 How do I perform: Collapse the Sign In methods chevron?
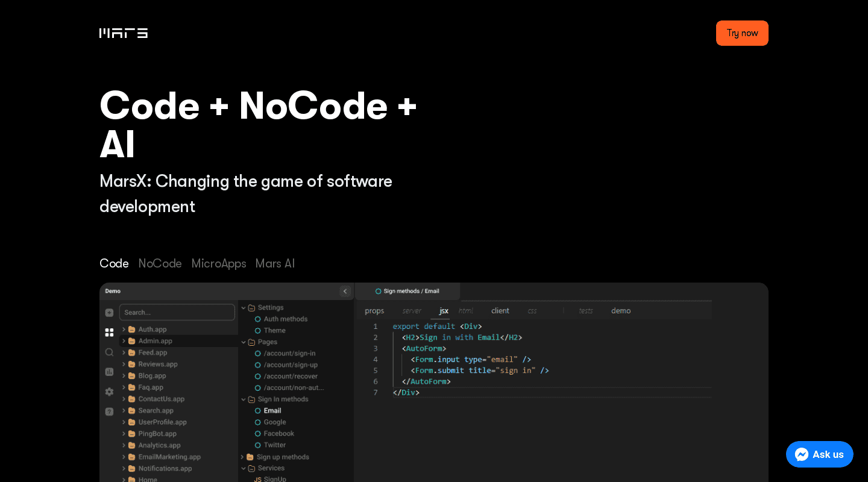coord(244,399)
